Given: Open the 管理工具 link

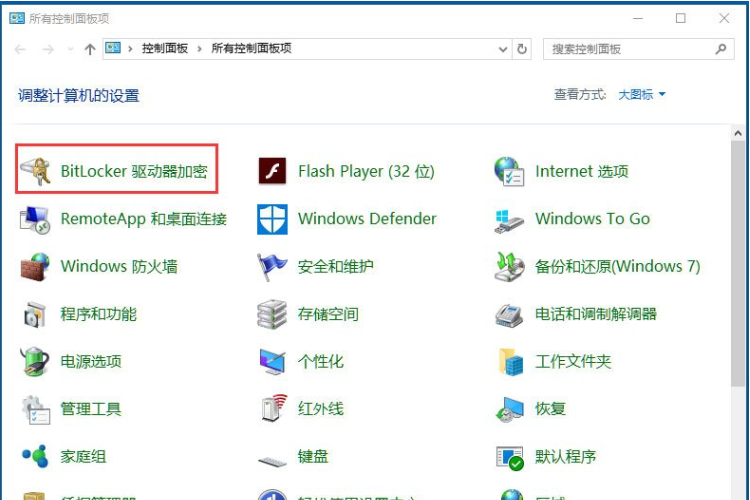Looking at the screenshot, I should point(91,409).
